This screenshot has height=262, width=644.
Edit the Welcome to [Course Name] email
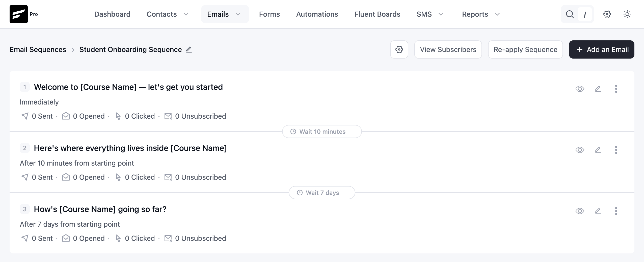tap(598, 89)
